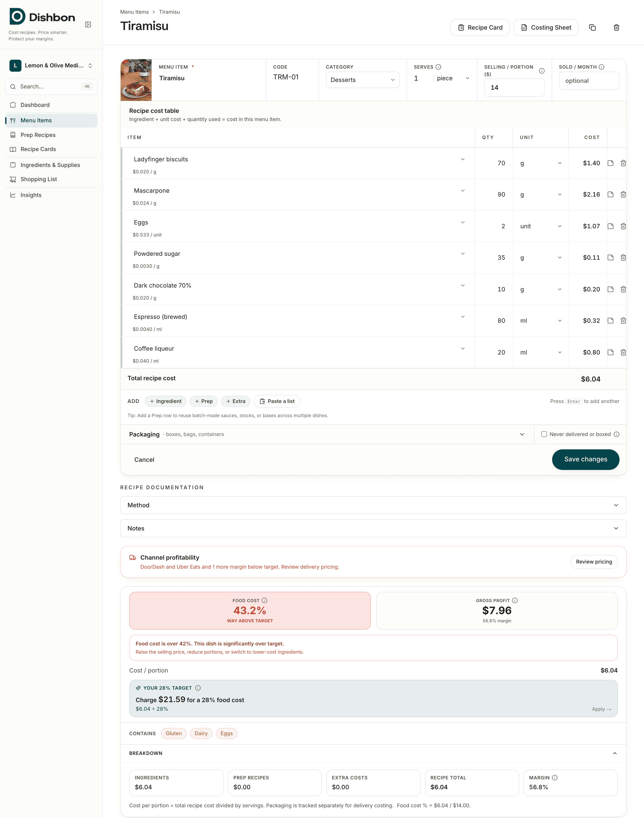The width and height of the screenshot is (644, 818).
Task: Show info for Serves field
Action: tap(438, 67)
